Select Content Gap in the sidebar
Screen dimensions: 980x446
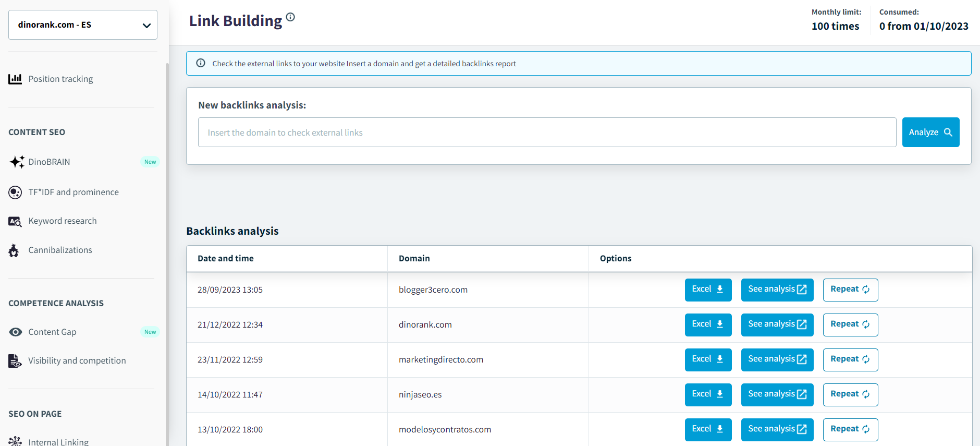(x=52, y=332)
